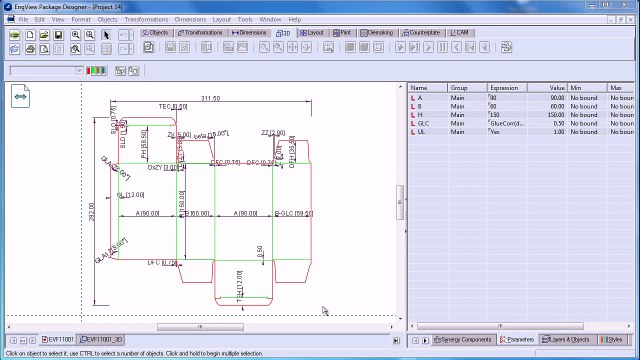Screen dimensions: 640x360
Task: Click the reverse play triangle button
Action: [484, 47]
